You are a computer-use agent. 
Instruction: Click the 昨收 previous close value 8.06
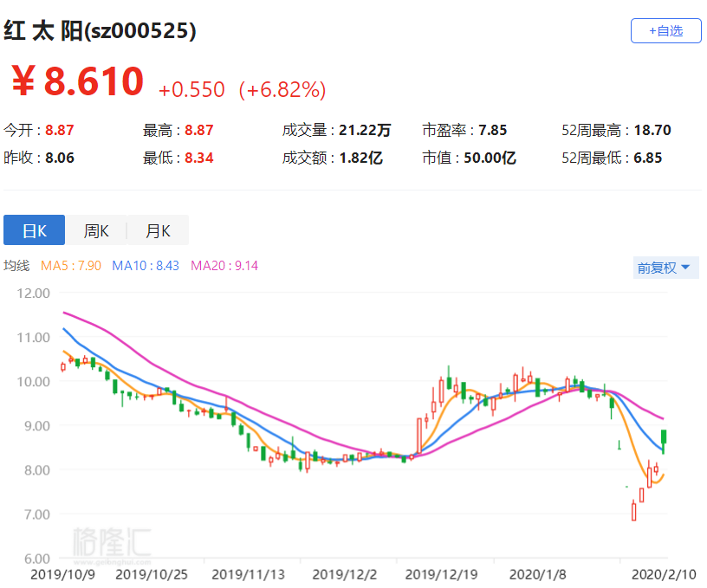tap(60, 158)
